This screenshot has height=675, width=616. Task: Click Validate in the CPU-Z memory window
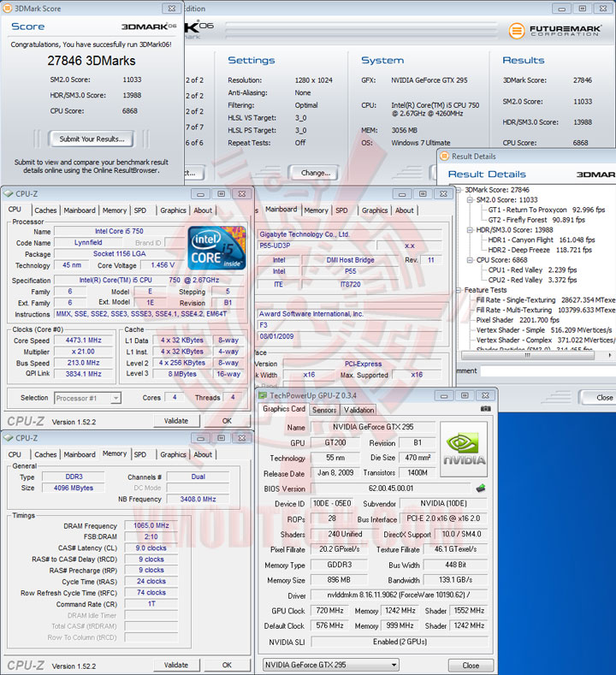point(176,665)
